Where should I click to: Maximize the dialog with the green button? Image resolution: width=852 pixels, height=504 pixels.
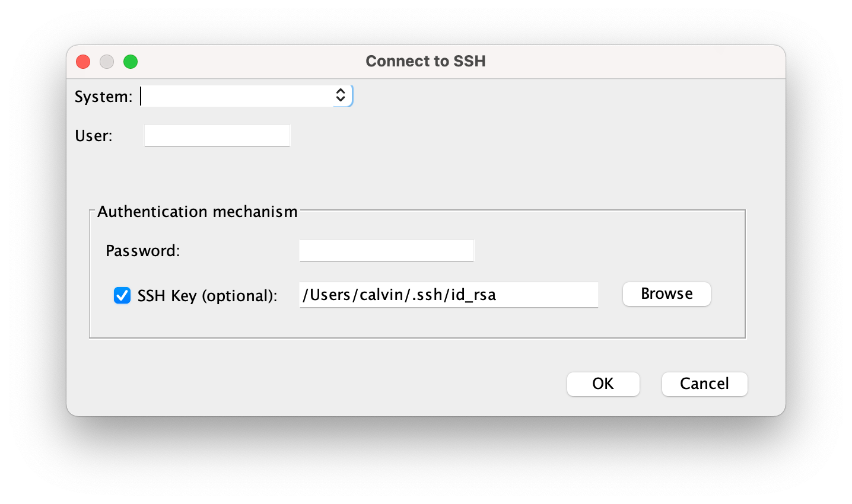point(131,62)
